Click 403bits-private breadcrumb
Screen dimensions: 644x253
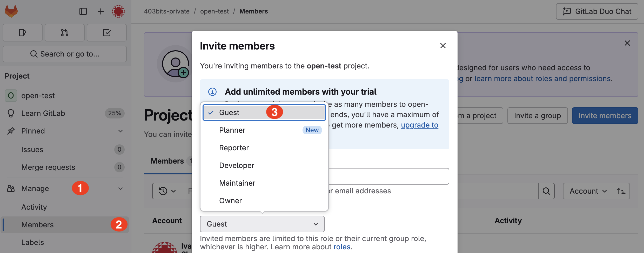pos(167,11)
